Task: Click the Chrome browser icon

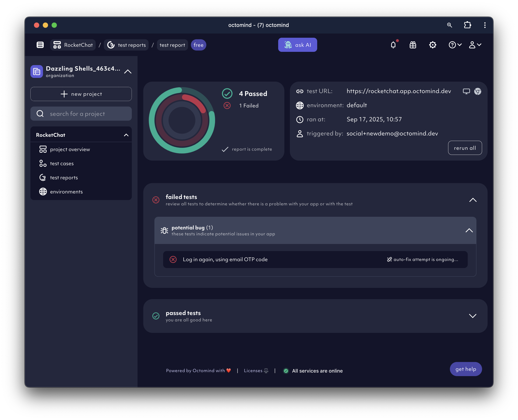Action: pyautogui.click(x=478, y=91)
